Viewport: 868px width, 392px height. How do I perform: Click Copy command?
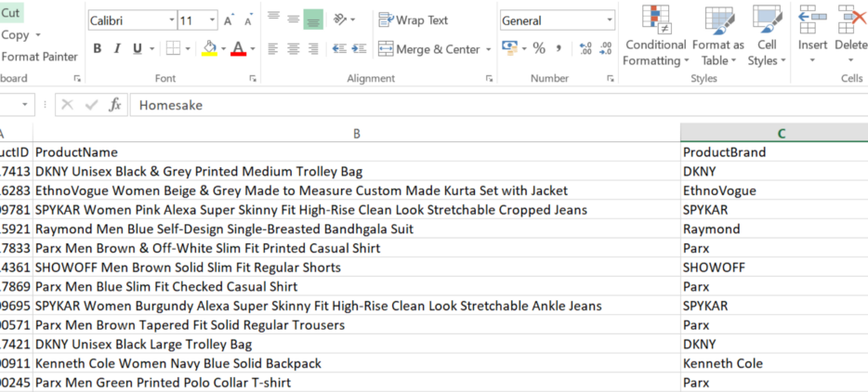tap(15, 35)
